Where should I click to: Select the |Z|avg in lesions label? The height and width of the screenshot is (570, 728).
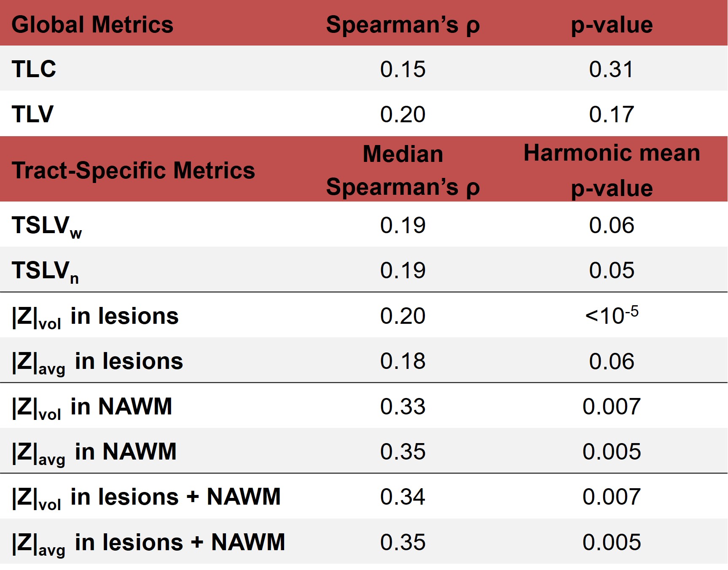point(97,362)
